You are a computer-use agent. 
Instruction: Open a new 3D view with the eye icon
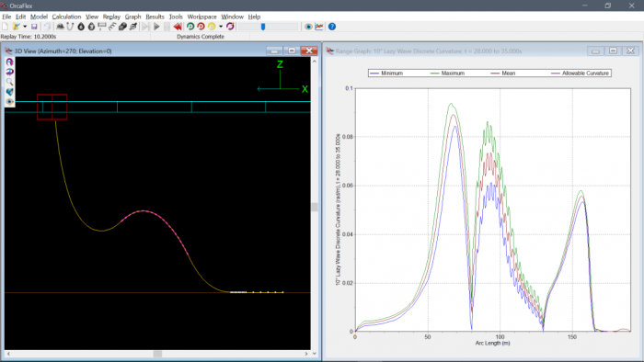(x=308, y=27)
